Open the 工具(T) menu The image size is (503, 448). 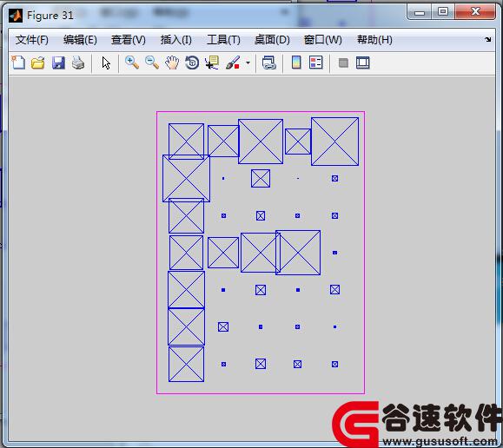pyautogui.click(x=223, y=40)
